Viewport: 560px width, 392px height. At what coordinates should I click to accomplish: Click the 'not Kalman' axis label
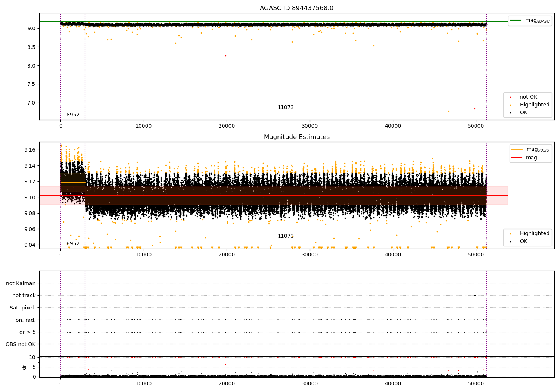click(x=21, y=283)
